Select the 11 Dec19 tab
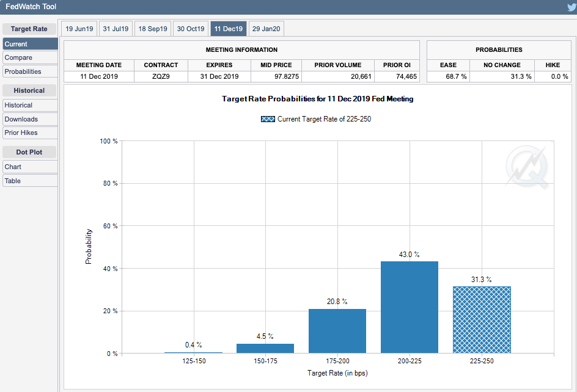Viewport: 577px width, 392px height. (229, 29)
